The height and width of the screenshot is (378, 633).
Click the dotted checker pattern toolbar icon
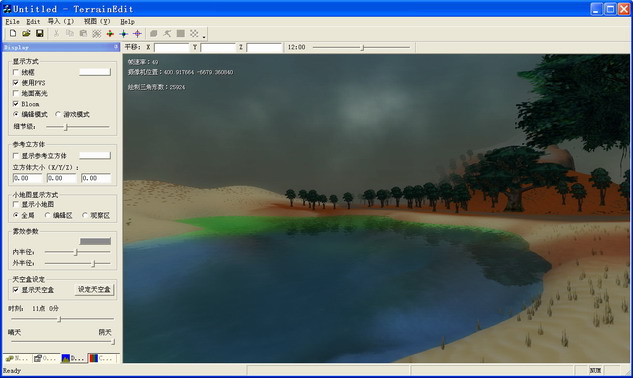coord(194,34)
